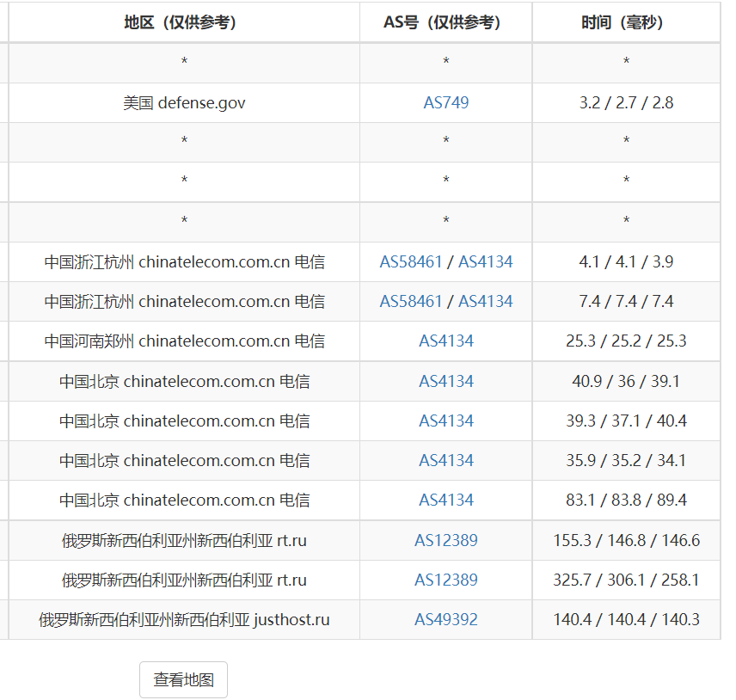Select the time value 35.9 / 35.2 / 34.1
The width and height of the screenshot is (736, 700).
pos(626,460)
